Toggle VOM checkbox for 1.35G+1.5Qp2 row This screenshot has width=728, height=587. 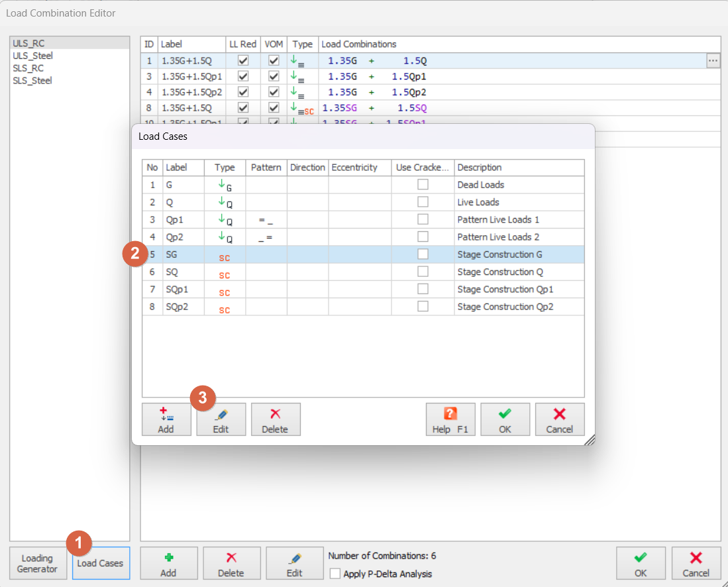[274, 92]
